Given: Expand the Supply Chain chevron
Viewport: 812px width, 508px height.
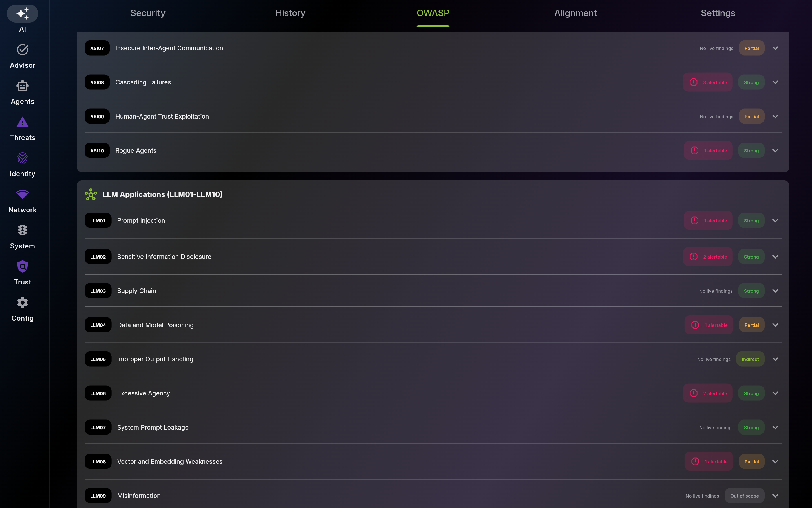Looking at the screenshot, I should pyautogui.click(x=775, y=291).
